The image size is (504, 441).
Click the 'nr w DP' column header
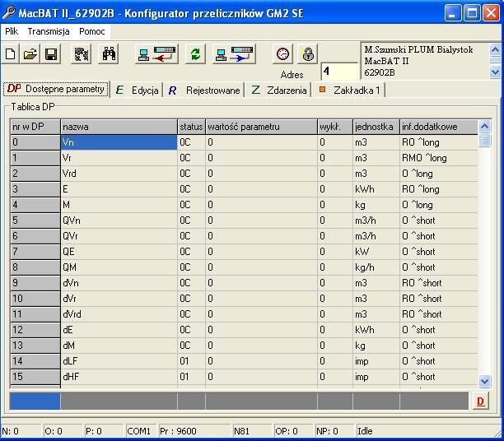[x=35, y=127]
